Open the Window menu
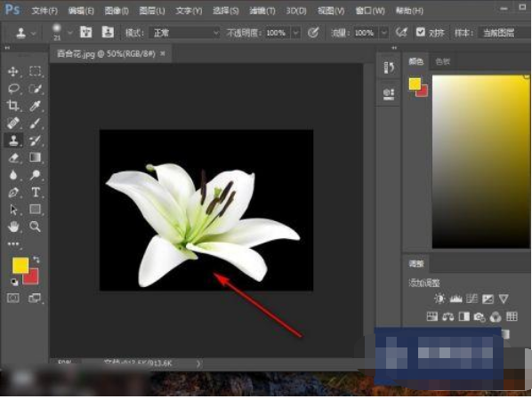The width and height of the screenshot is (532, 399). tap(370, 11)
